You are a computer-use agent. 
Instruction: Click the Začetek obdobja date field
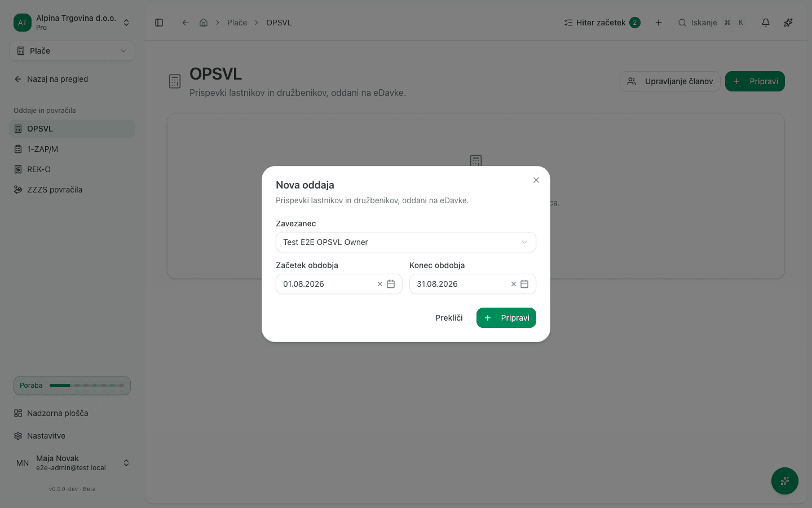point(339,284)
